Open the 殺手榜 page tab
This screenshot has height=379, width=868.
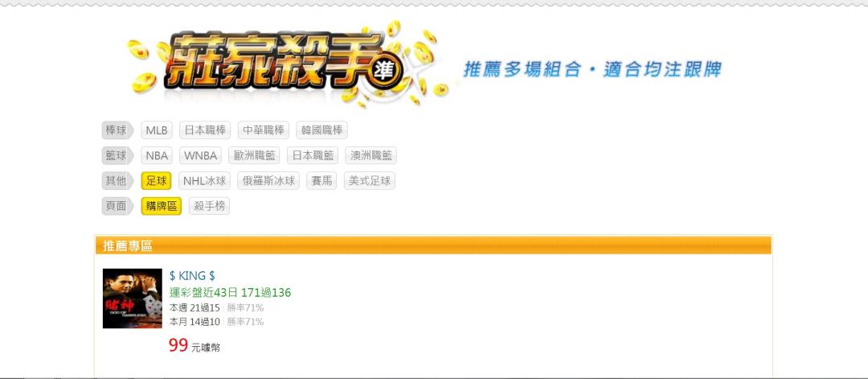pos(209,206)
